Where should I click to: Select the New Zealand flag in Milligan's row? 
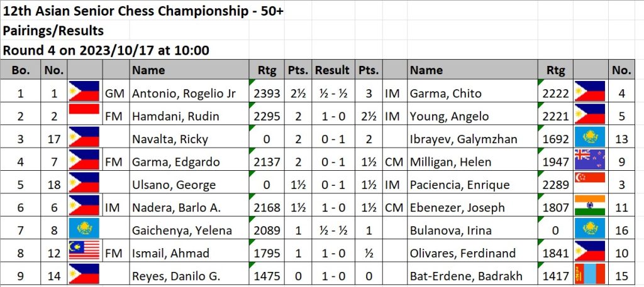589,161
